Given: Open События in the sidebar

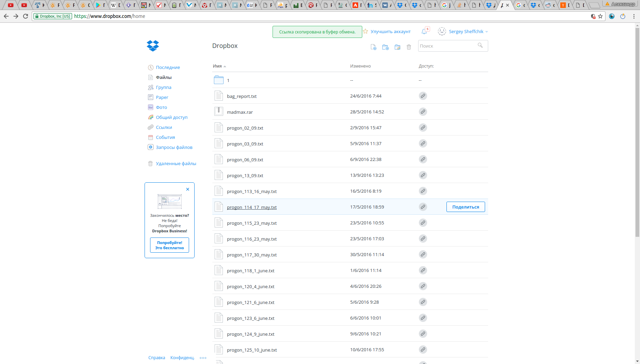Looking at the screenshot, I should (x=165, y=137).
